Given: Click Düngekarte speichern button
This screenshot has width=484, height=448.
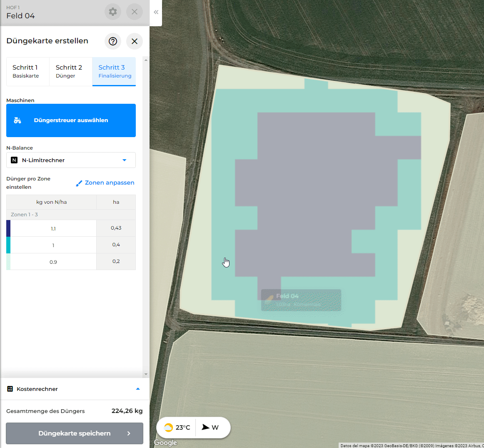Looking at the screenshot, I should (x=75, y=433).
